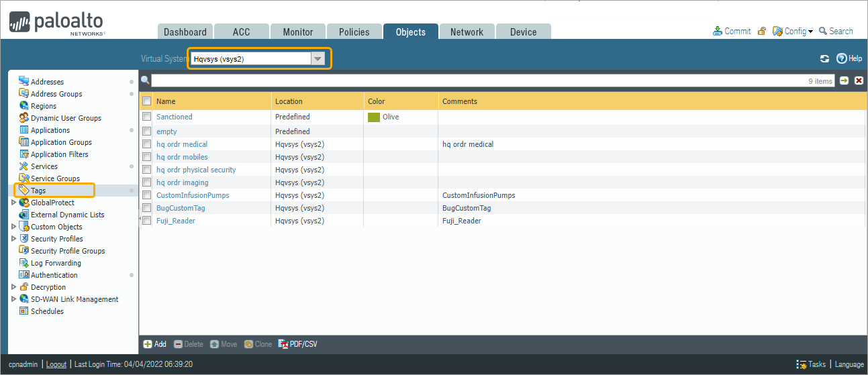Expand the GlobalProtect tree node
Screen dimensions: 868x375
[x=13, y=203]
